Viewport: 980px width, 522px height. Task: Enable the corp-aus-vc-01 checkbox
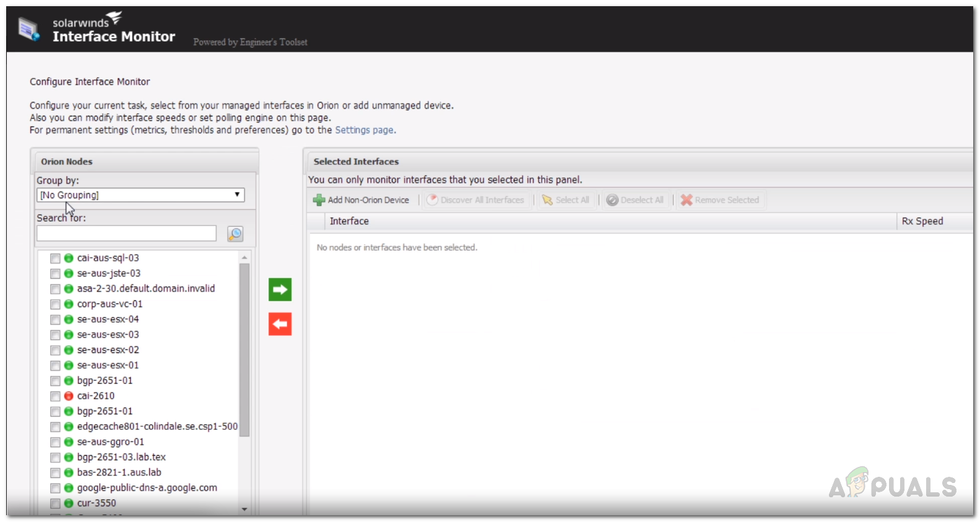coord(55,304)
